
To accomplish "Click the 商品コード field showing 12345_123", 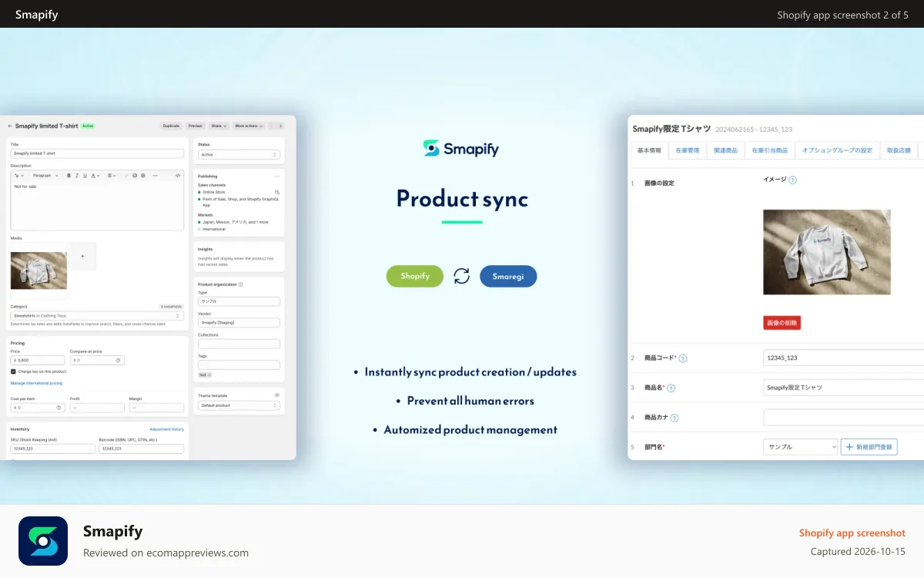I will (844, 358).
